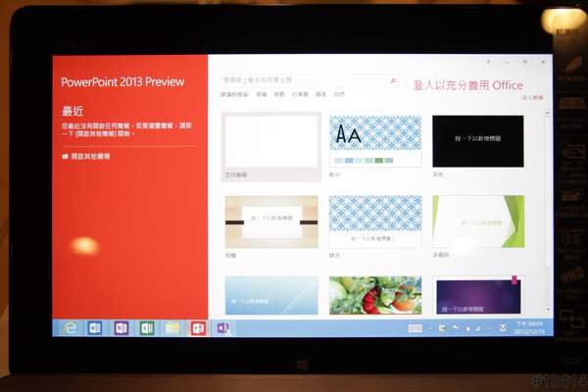Choose blue pattern template with title placeholder
588x392 pixels.
pos(375,221)
